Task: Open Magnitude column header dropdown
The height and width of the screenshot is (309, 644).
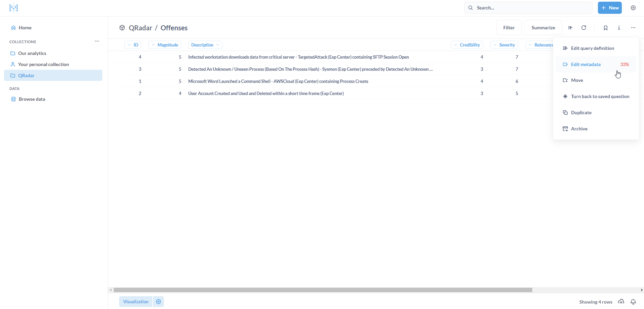Action: tap(165, 45)
